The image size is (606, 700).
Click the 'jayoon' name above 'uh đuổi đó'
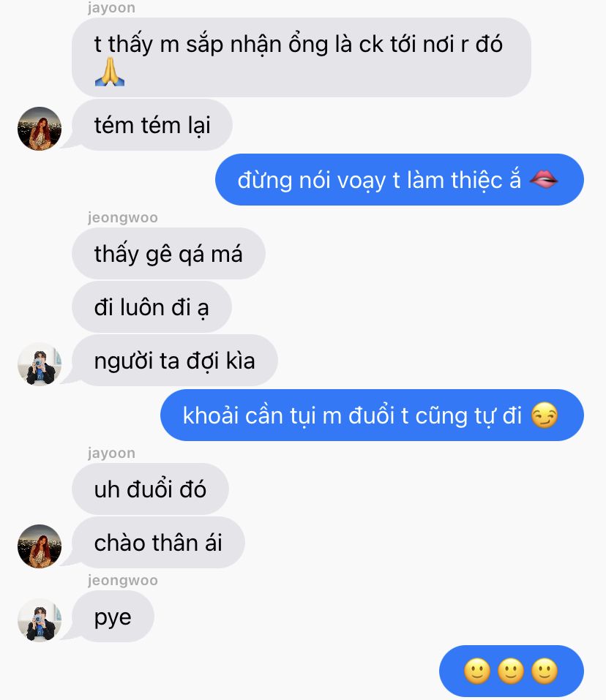pos(111,453)
